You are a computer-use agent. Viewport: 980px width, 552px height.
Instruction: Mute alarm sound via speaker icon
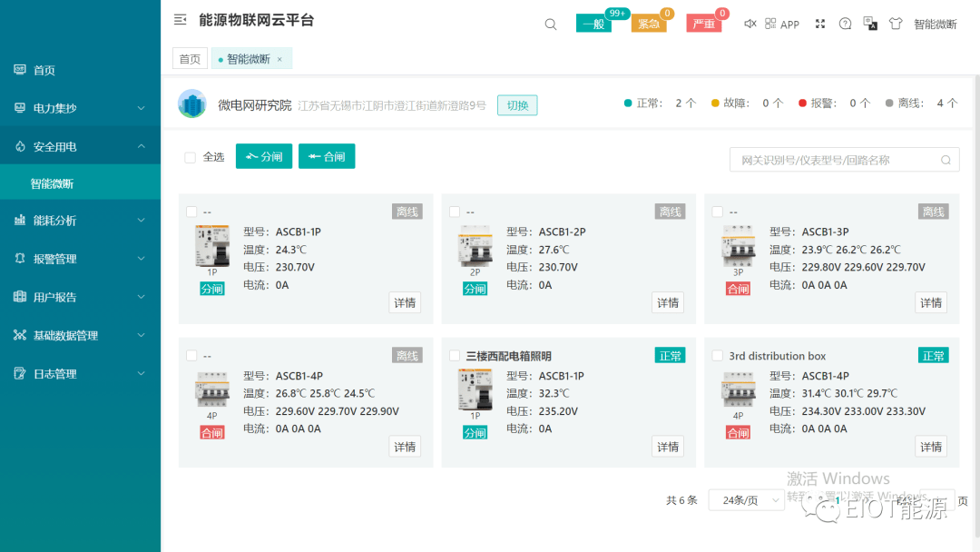[x=750, y=24]
